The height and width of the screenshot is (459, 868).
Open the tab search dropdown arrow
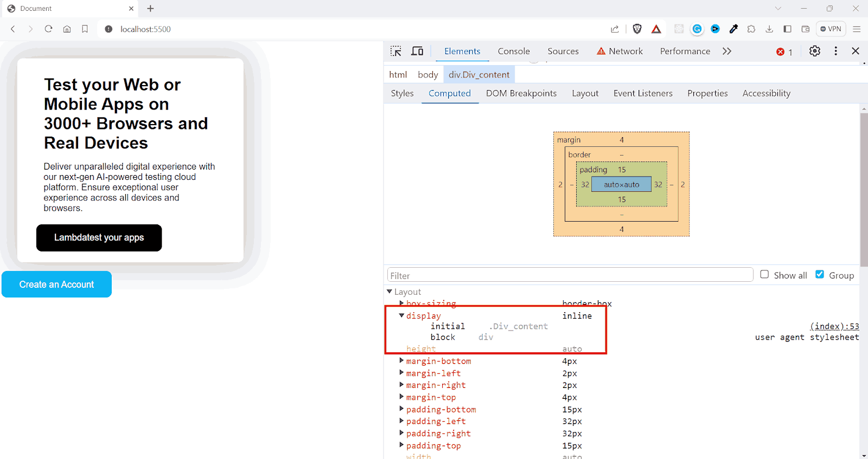[x=778, y=9]
